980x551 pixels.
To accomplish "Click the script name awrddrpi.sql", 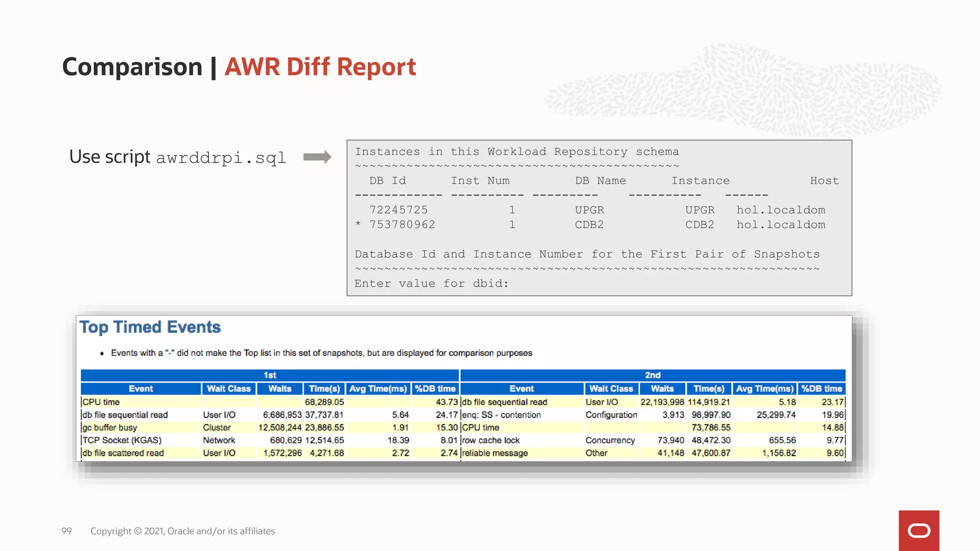I will (221, 158).
